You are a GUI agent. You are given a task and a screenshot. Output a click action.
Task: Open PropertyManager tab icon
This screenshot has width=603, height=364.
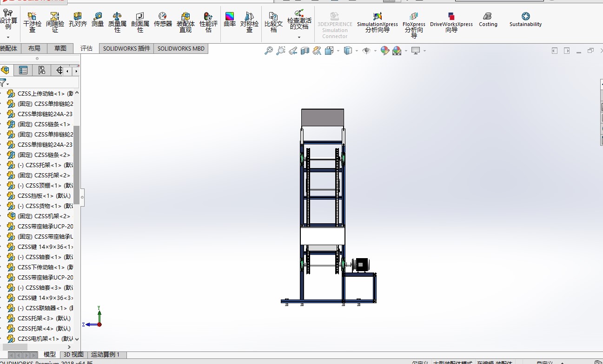point(23,70)
